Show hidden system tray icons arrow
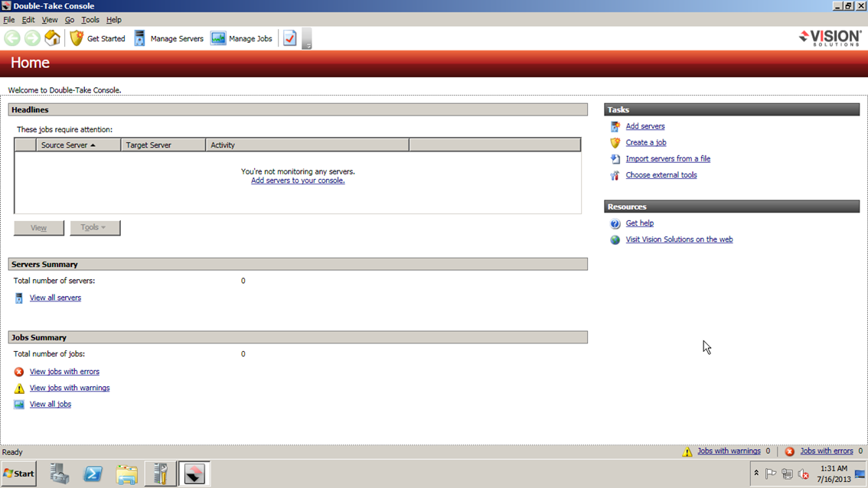 coord(756,473)
